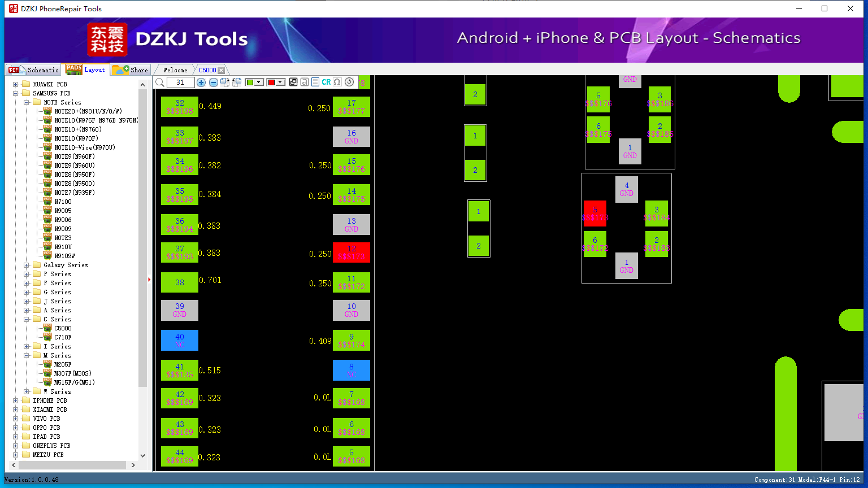The width and height of the screenshot is (868, 488).
Task: Expand the HUAWEI PCB folder
Action: click(x=16, y=84)
